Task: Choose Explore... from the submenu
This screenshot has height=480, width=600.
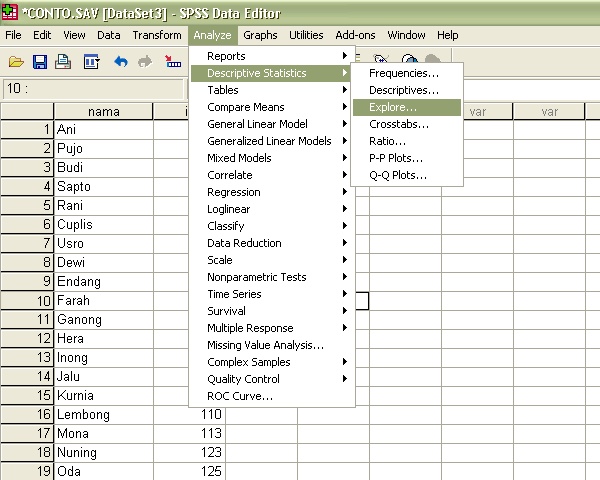Action: (407, 107)
